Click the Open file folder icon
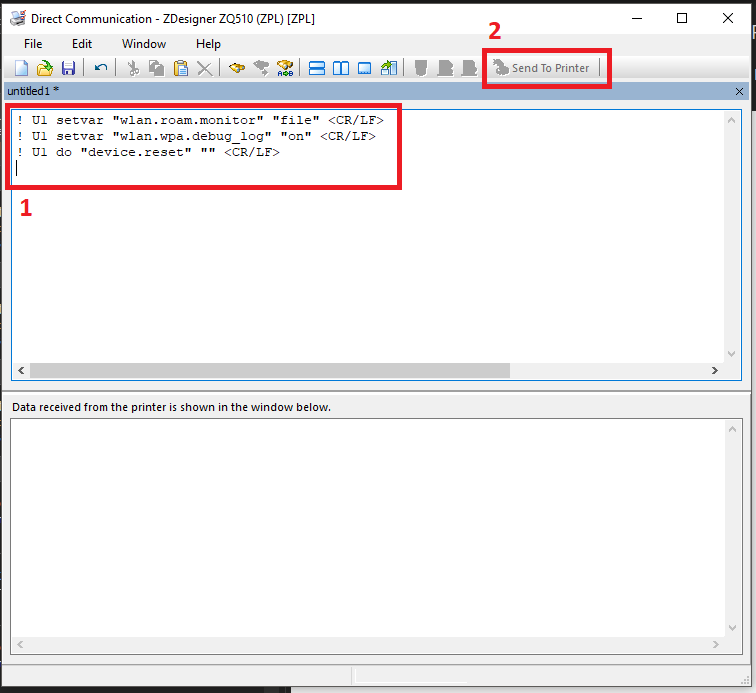 (x=45, y=68)
